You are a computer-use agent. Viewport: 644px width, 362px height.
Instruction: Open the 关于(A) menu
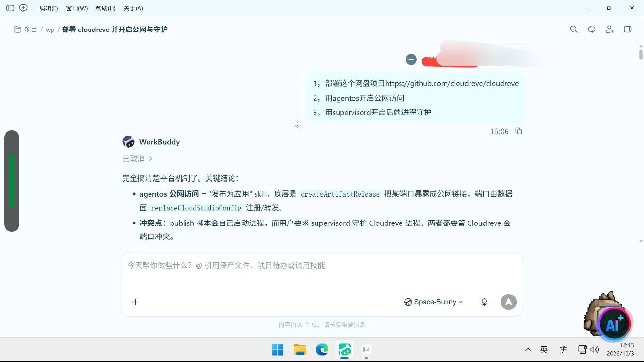[133, 8]
